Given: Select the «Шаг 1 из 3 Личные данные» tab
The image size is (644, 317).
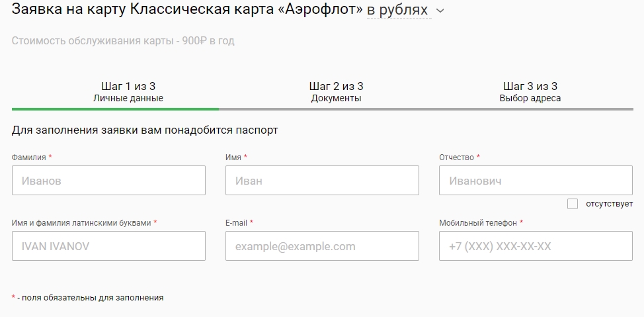Looking at the screenshot, I should point(128,92).
